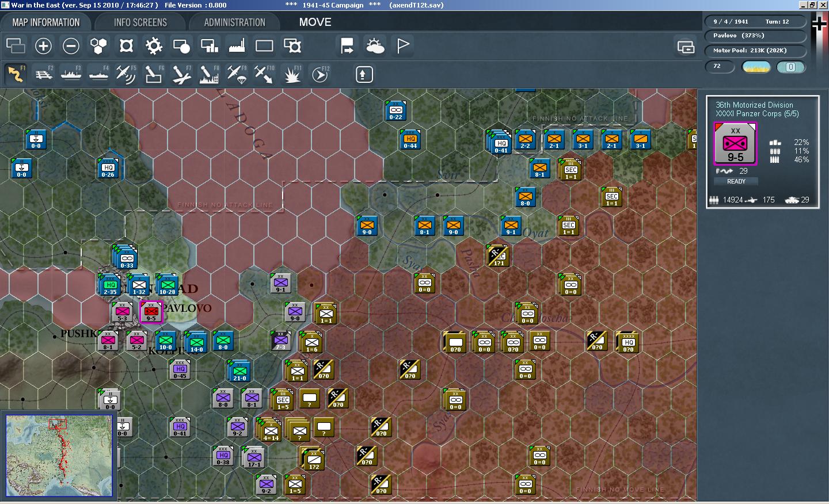
Task: Select the green 21-0 stacked counter
Action: [239, 372]
